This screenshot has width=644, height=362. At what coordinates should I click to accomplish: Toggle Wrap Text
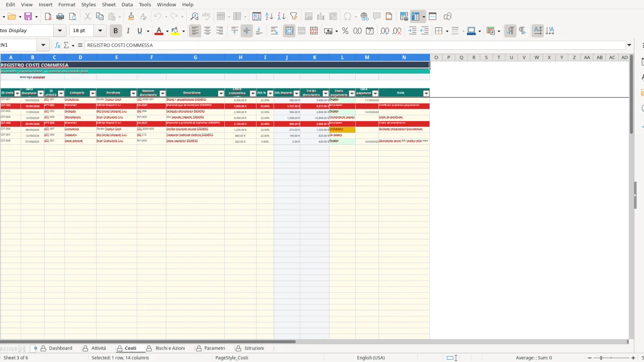[x=274, y=31]
